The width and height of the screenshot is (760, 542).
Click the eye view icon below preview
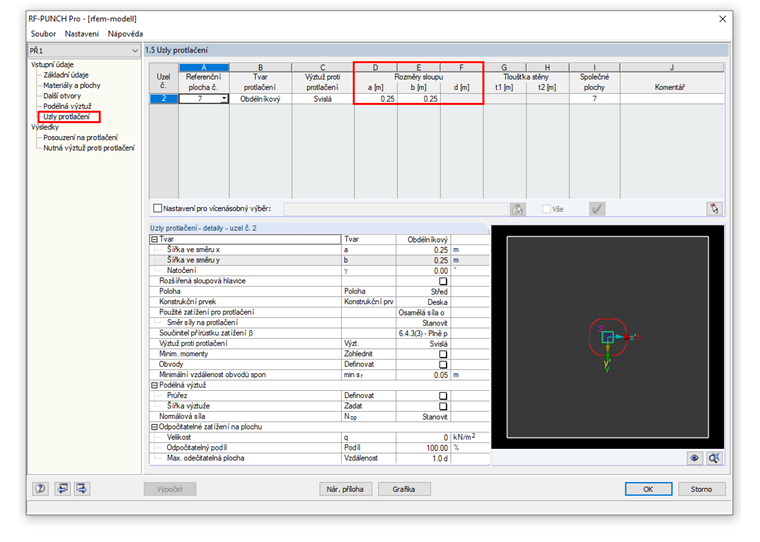coord(694,458)
